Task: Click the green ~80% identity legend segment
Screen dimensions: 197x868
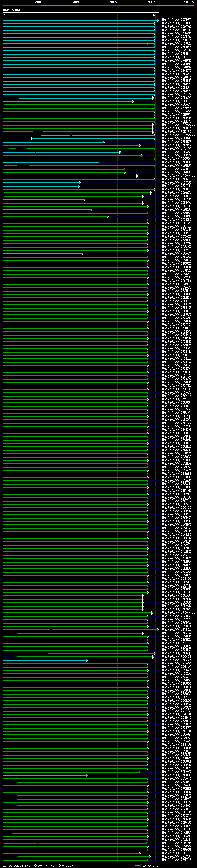Action: point(137,6)
